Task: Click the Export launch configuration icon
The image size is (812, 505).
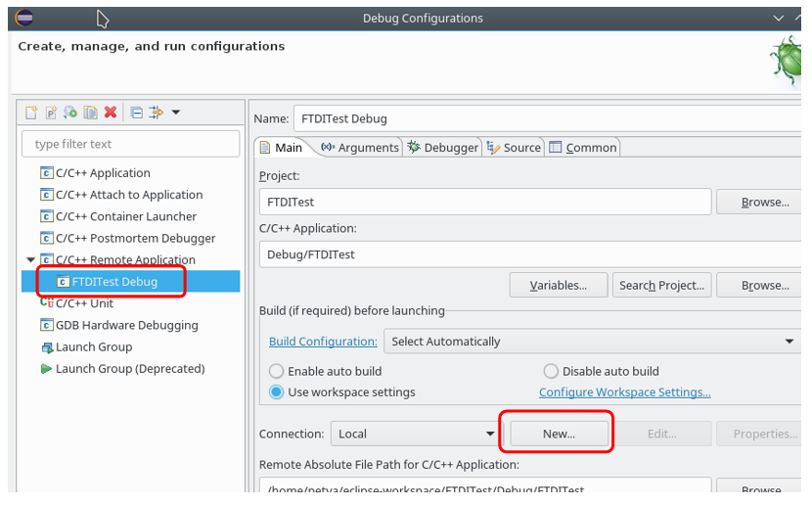Action: click(70, 113)
